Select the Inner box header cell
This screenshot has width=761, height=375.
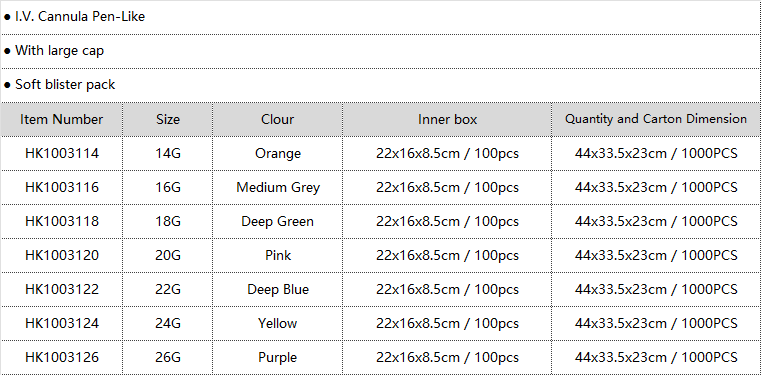pos(447,119)
